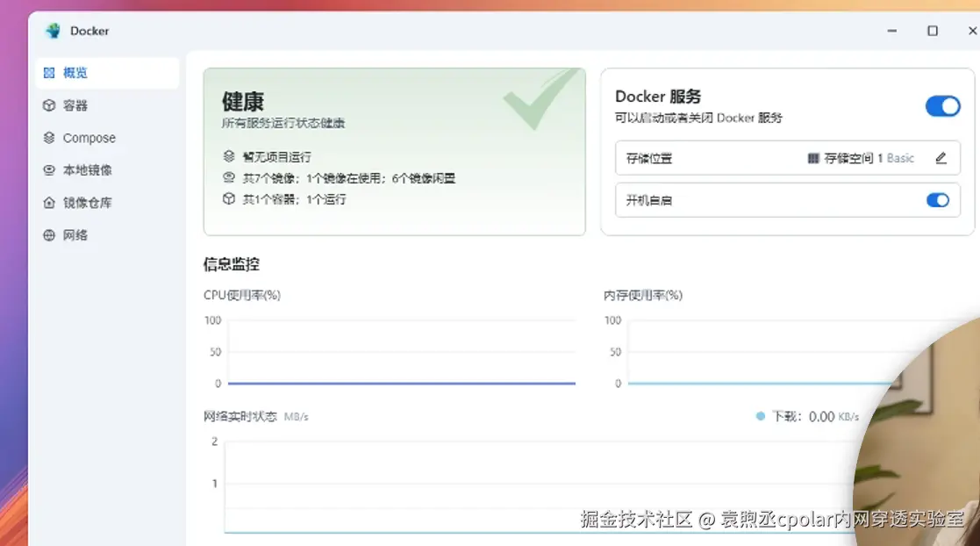
Task: Click the 概览 overview grid icon
Action: point(49,73)
